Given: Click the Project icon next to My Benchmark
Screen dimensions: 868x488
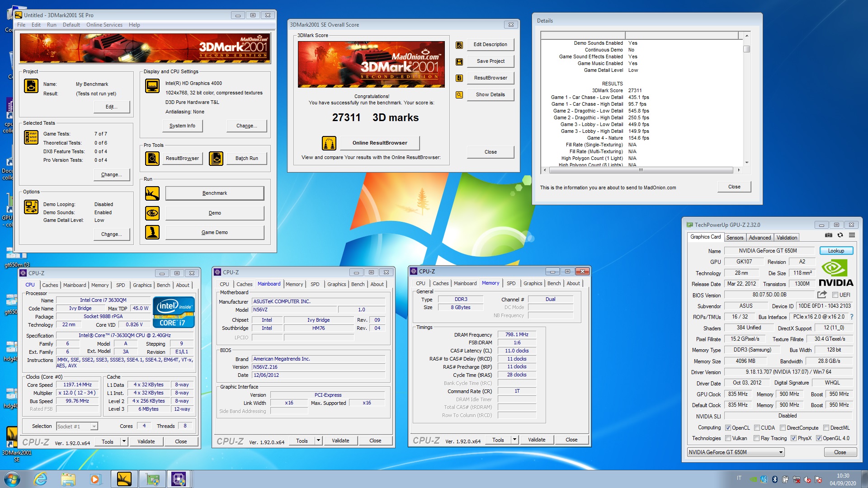Looking at the screenshot, I should tap(31, 86).
